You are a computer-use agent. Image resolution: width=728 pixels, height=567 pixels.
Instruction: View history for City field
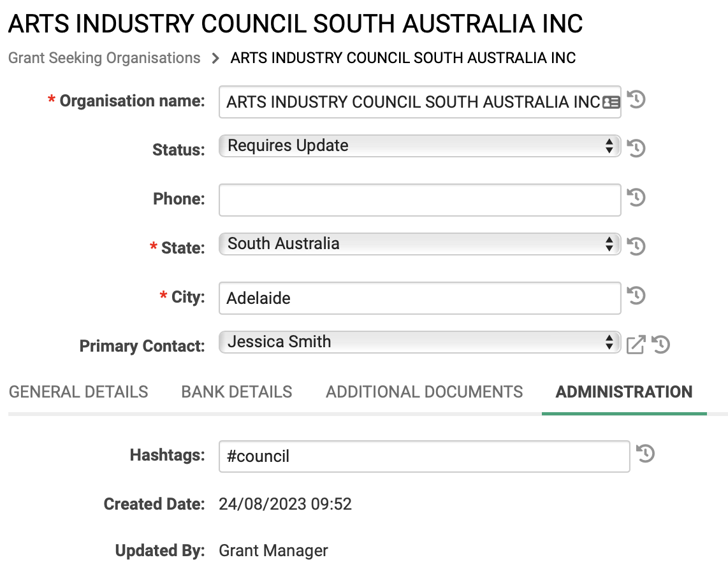(636, 295)
